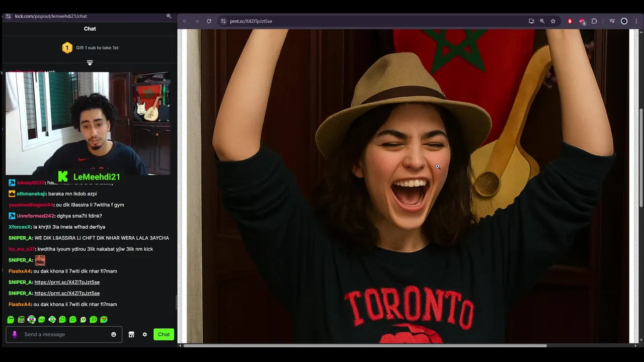Expand the gift leaderboard chevron
Viewport: 644px width, 362px height.
click(90, 63)
